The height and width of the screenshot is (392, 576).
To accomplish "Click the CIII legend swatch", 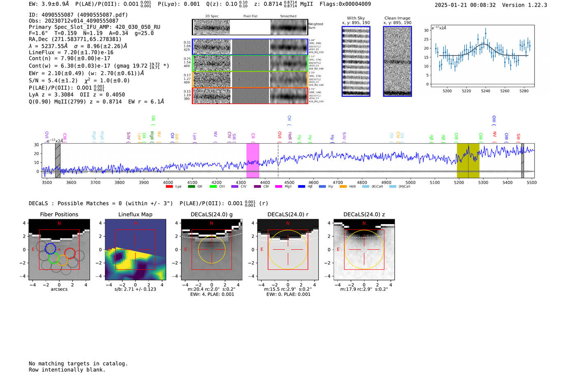I will (258, 187).
